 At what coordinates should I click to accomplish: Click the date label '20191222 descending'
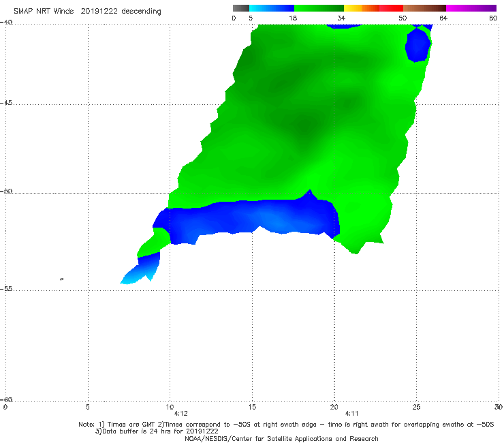click(x=121, y=12)
